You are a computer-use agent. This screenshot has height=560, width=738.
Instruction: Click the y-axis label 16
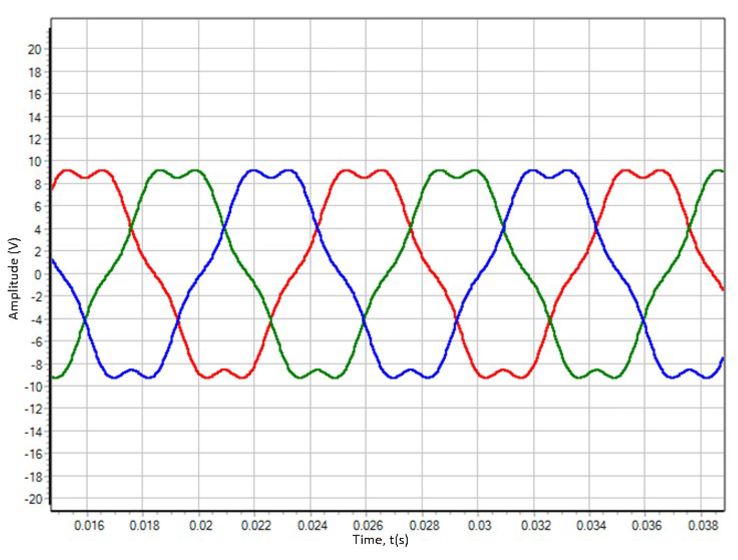pyautogui.click(x=35, y=95)
